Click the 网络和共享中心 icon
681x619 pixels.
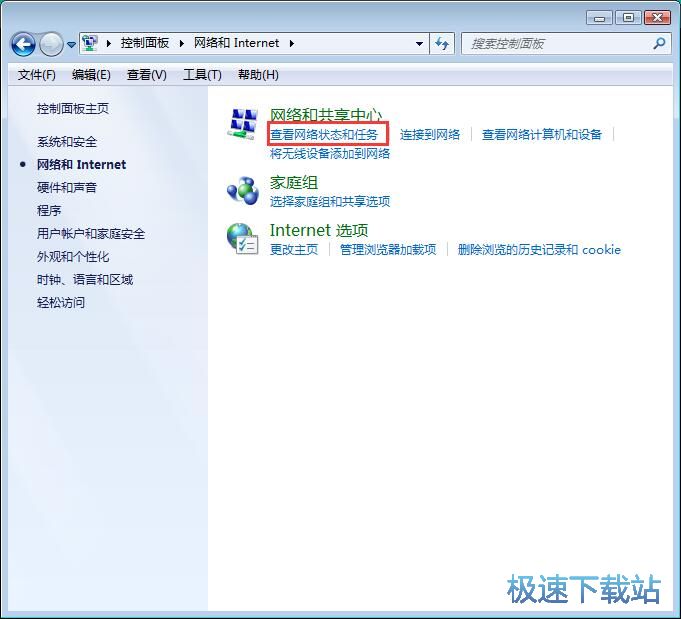pyautogui.click(x=243, y=123)
